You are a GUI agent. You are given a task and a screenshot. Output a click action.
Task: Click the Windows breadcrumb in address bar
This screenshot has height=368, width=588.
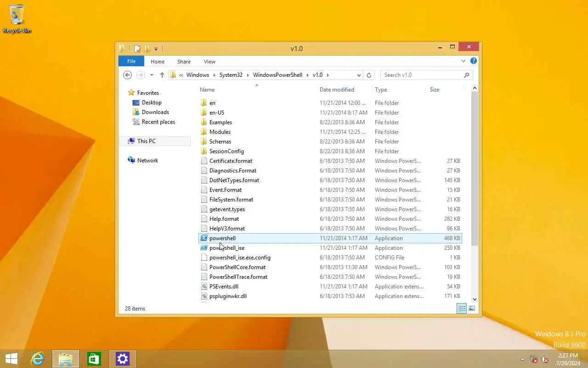tap(198, 75)
